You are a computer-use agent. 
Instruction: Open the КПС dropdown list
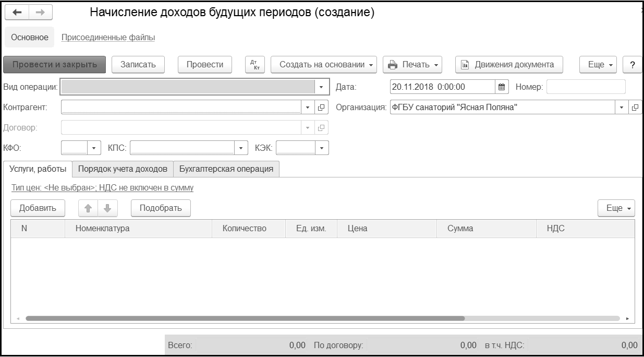click(x=241, y=148)
